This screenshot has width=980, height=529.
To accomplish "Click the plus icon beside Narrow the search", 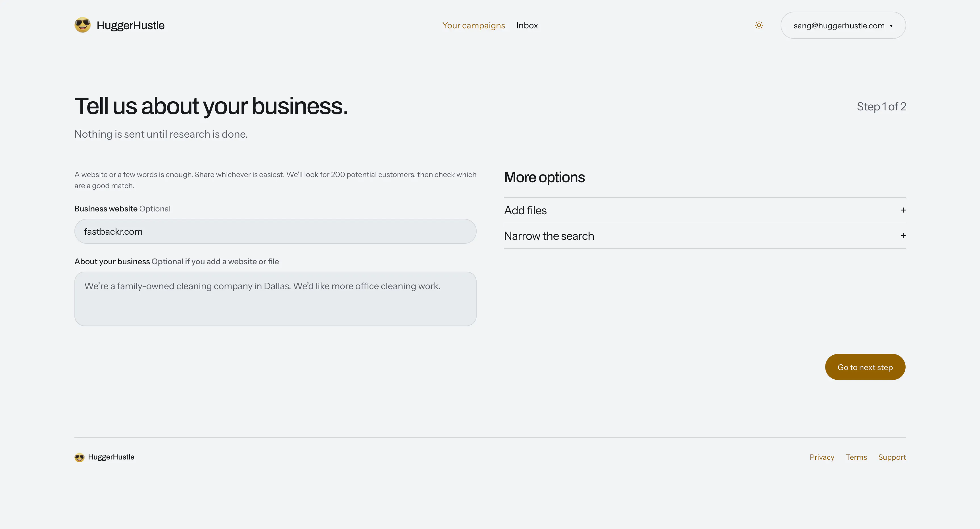I will pyautogui.click(x=903, y=236).
